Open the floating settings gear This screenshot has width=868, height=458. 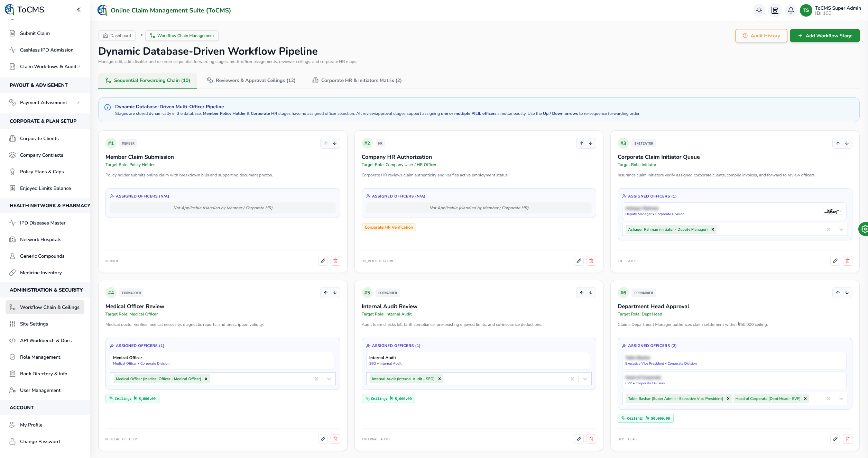pyautogui.click(x=864, y=229)
